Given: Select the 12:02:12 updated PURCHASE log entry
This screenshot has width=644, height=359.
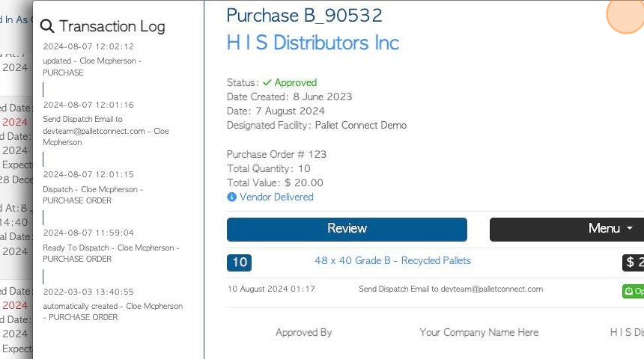Looking at the screenshot, I should 92,60.
